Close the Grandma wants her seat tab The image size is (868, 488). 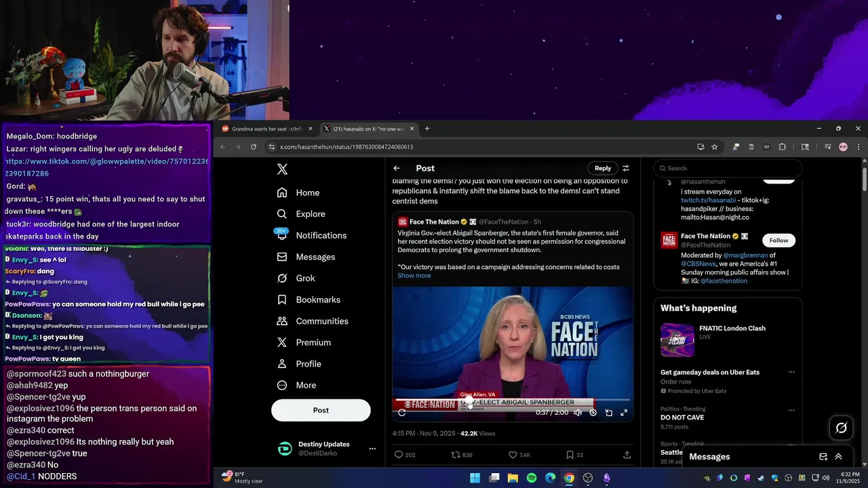tap(311, 129)
